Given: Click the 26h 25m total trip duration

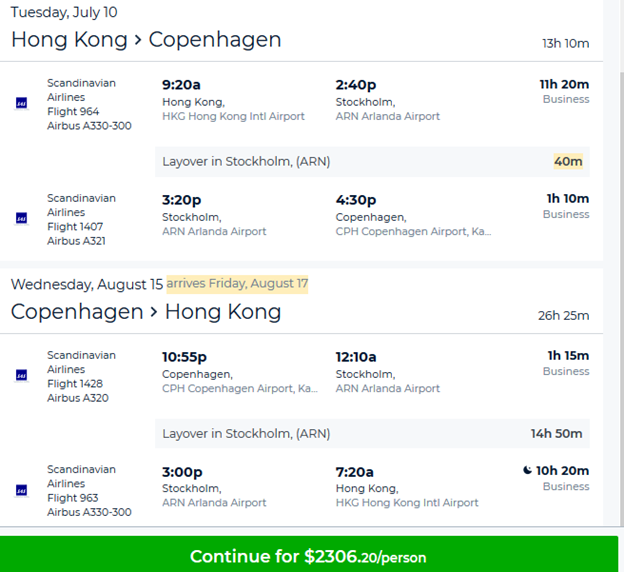Looking at the screenshot, I should tap(563, 316).
